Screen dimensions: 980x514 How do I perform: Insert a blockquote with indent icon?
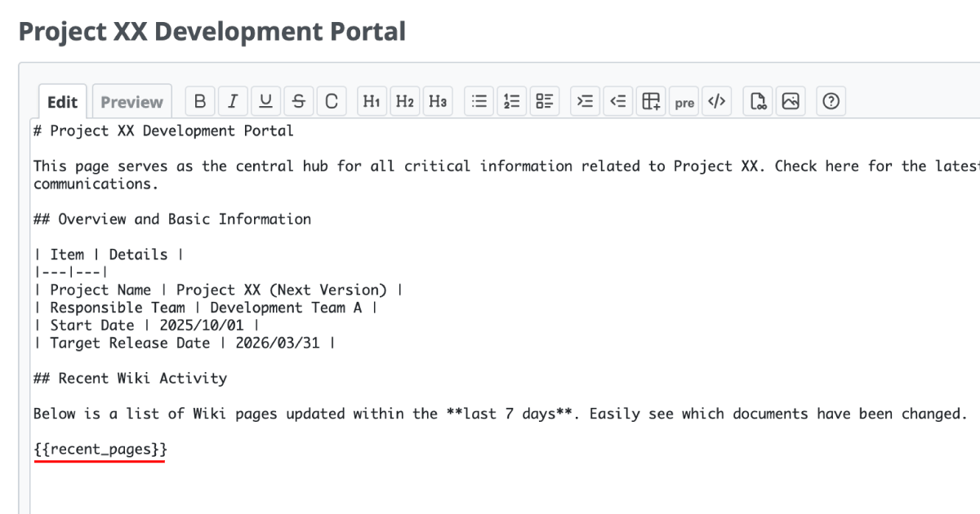pyautogui.click(x=585, y=101)
